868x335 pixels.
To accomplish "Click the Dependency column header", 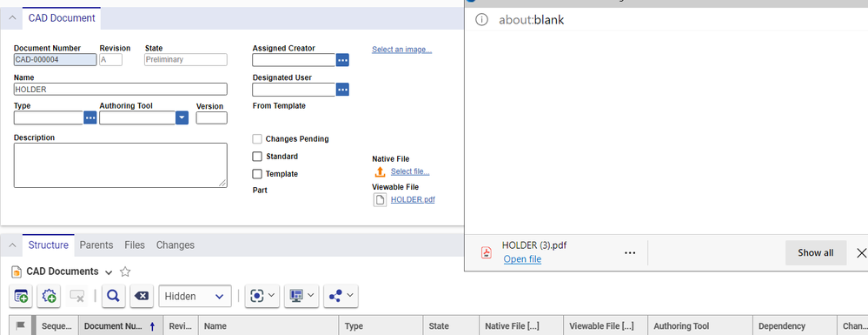I will tap(794, 326).
